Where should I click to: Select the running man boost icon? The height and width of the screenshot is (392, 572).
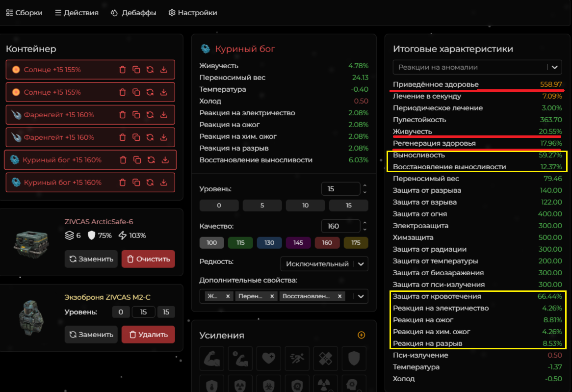tap(297, 359)
